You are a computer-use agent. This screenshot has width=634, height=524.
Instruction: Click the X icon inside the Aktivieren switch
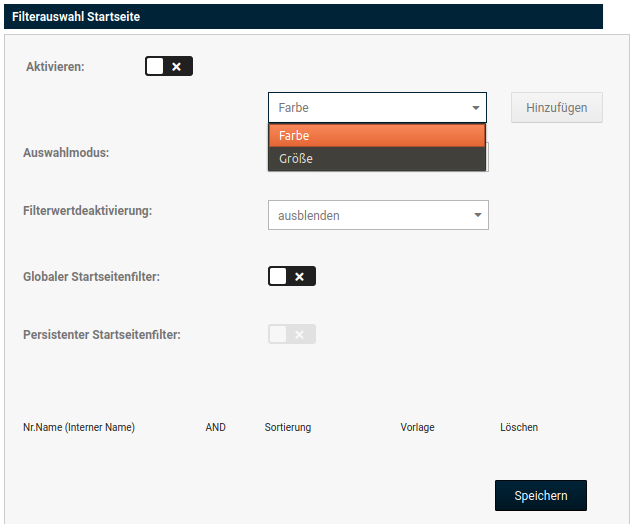pyautogui.click(x=177, y=67)
